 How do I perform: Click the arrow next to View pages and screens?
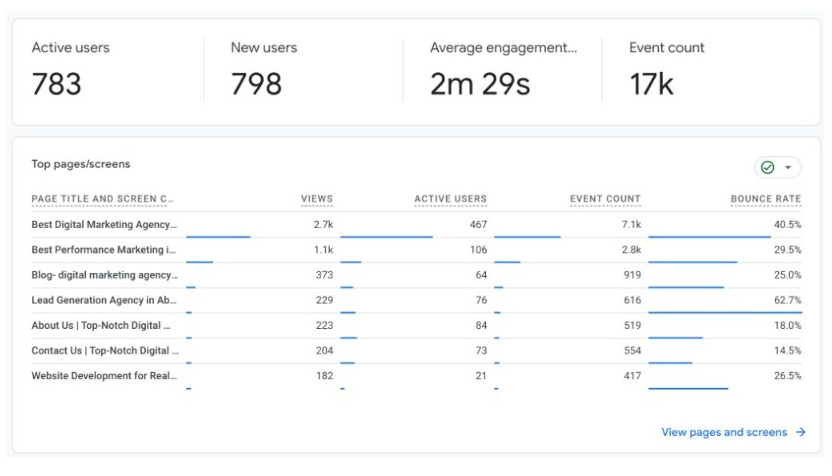click(x=800, y=433)
